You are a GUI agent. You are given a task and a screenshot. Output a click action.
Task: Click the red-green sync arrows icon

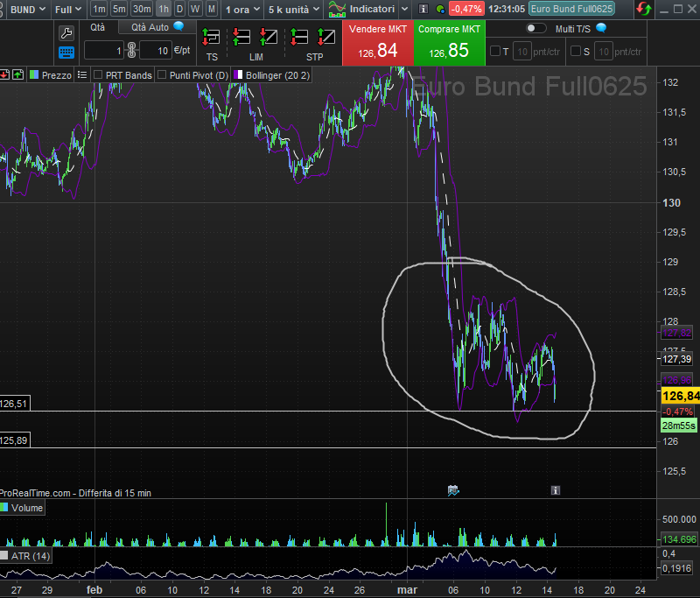tap(643, 10)
